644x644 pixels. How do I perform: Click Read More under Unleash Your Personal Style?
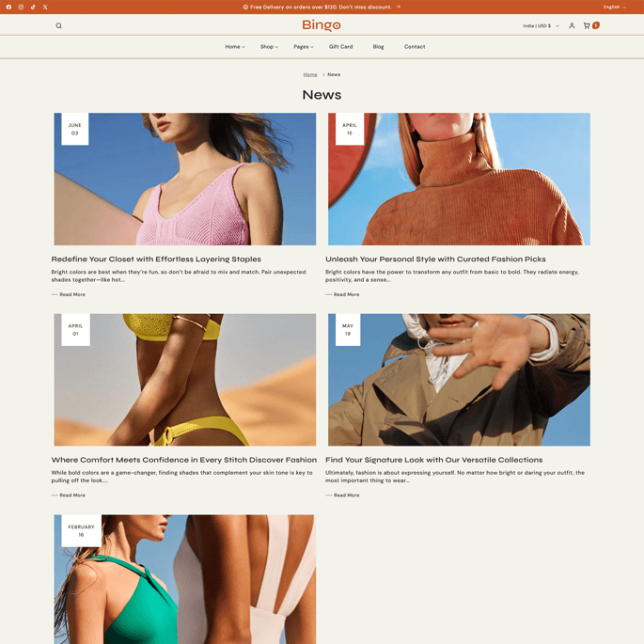pos(342,294)
